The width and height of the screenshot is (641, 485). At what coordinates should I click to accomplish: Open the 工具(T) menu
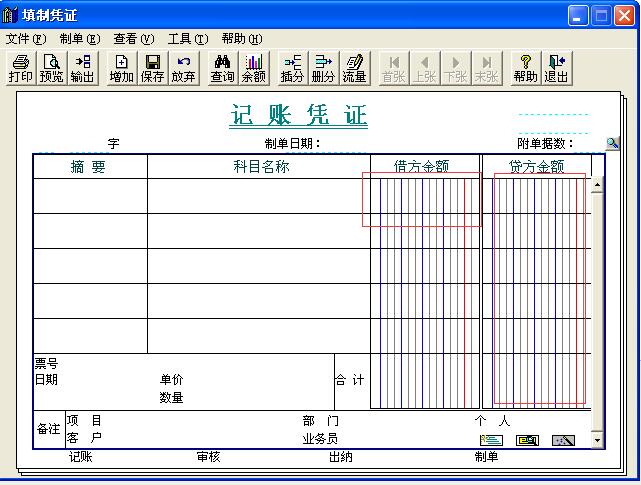[188, 39]
